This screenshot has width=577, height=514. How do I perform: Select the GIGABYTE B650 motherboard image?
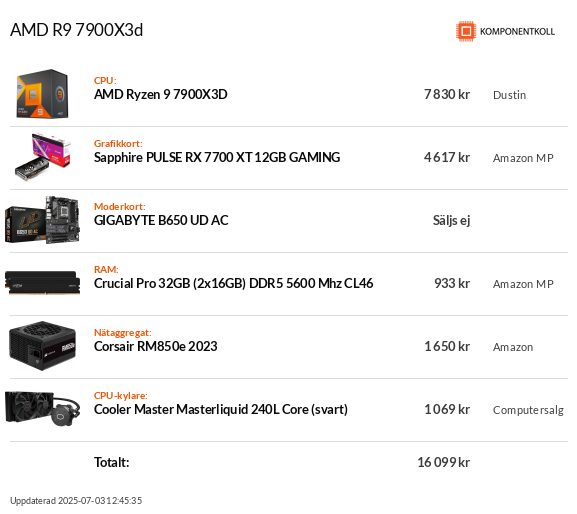(42, 220)
